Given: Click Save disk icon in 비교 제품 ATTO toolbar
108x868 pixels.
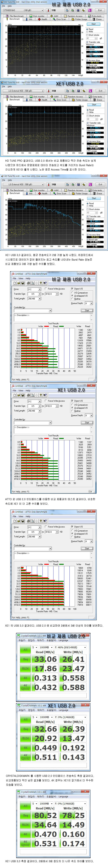Looking at the screenshot, I should [22, 283].
